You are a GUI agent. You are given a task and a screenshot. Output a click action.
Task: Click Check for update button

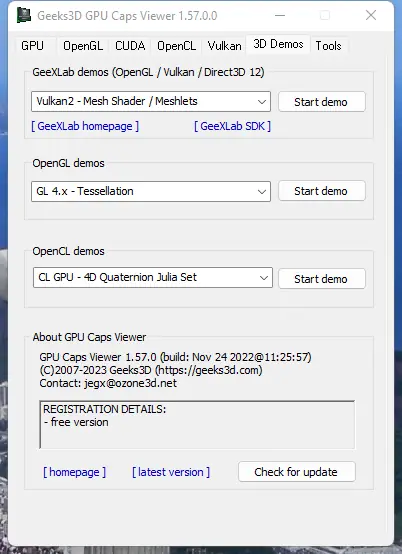pos(297,472)
